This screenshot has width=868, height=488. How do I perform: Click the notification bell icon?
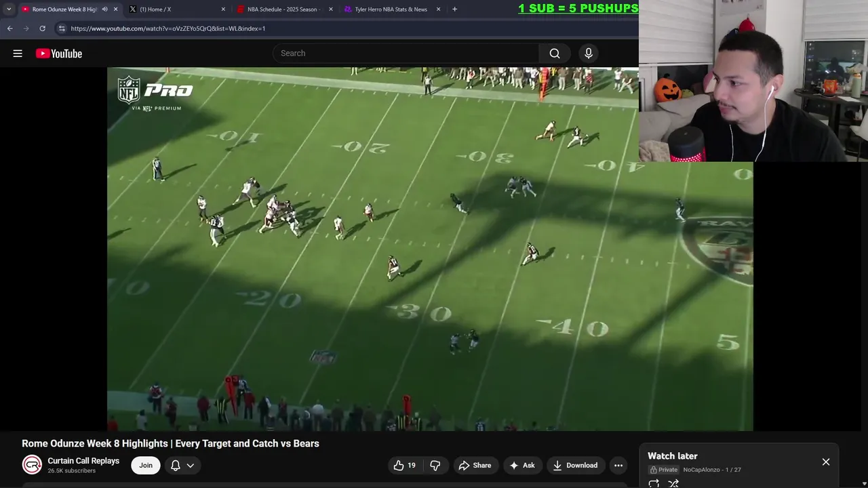(x=175, y=465)
